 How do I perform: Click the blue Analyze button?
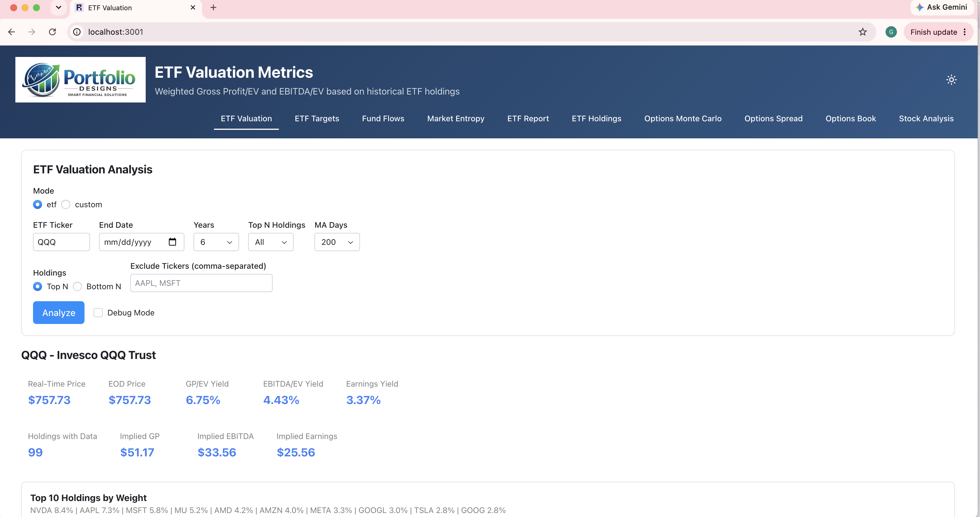coord(59,313)
